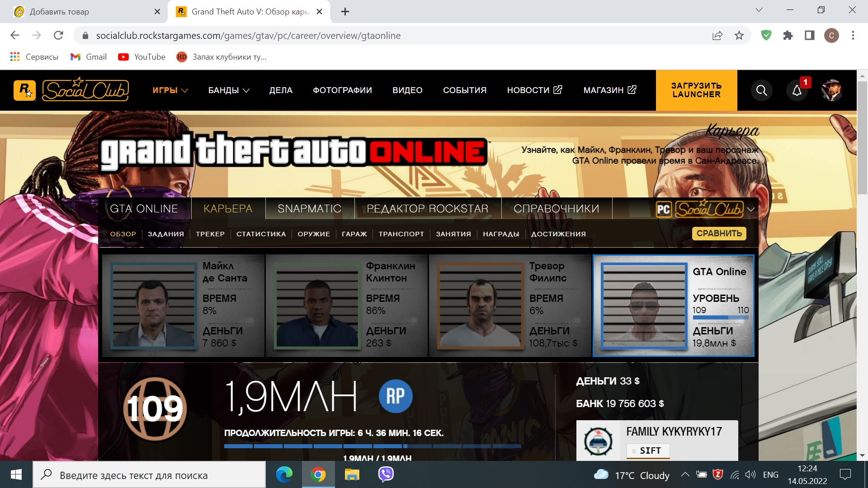Open the ВИДЕО menu item
This screenshot has width=868, height=488.
(407, 90)
